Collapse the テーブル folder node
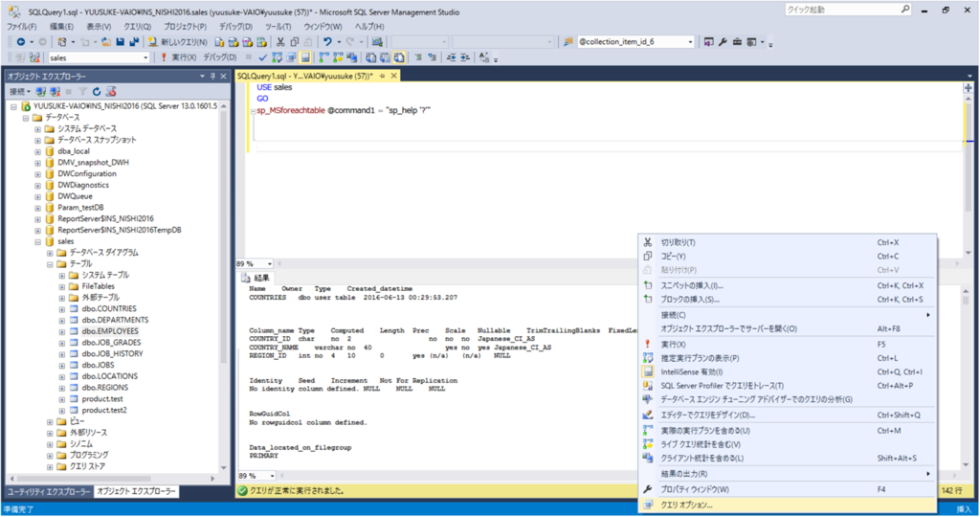Image resolution: width=980 pixels, height=517 pixels. (x=50, y=264)
